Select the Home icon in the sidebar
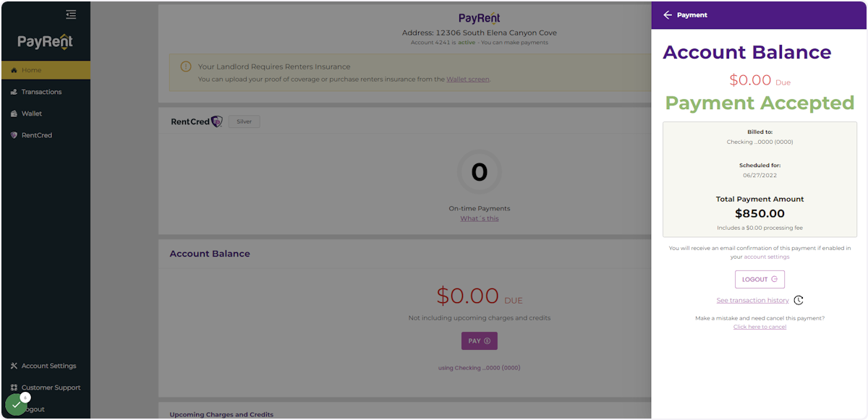Screen dimensions: 868x420 (13, 70)
